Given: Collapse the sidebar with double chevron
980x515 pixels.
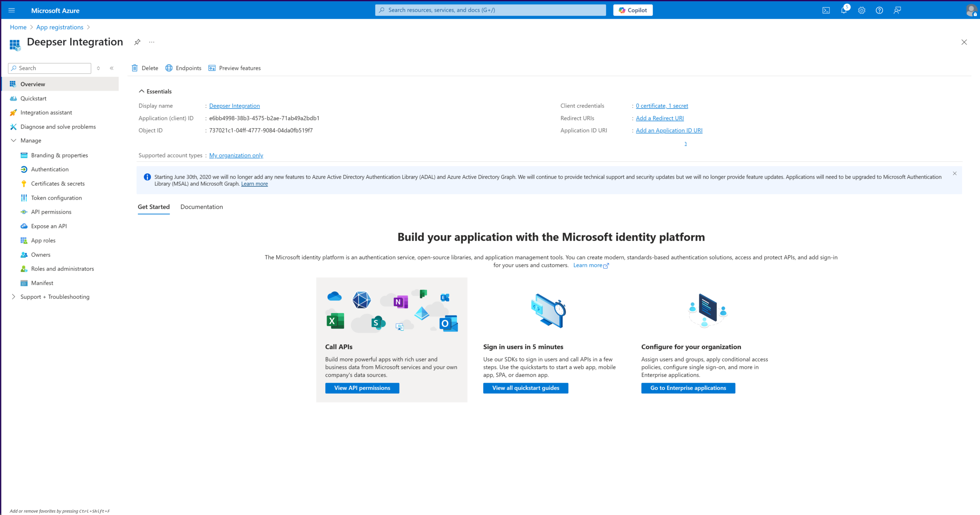Looking at the screenshot, I should pos(112,68).
